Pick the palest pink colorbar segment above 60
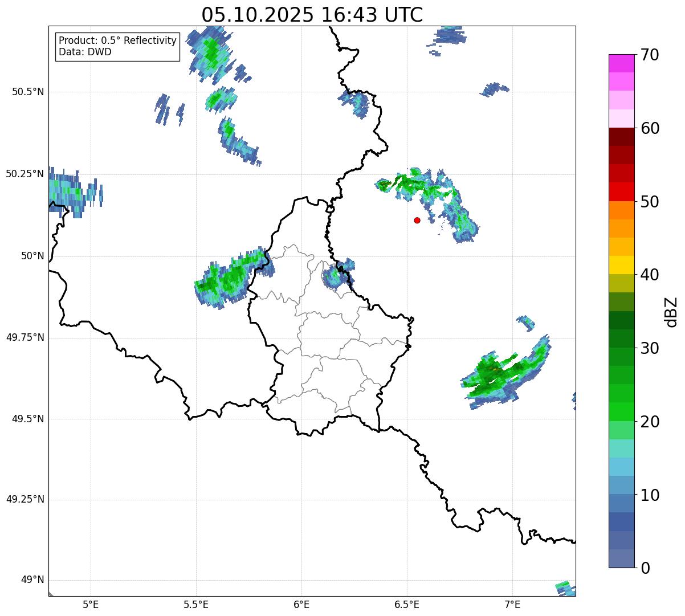 point(621,119)
